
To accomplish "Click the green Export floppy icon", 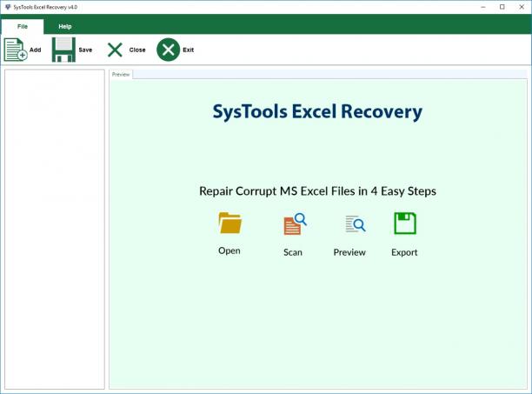I will [405, 224].
